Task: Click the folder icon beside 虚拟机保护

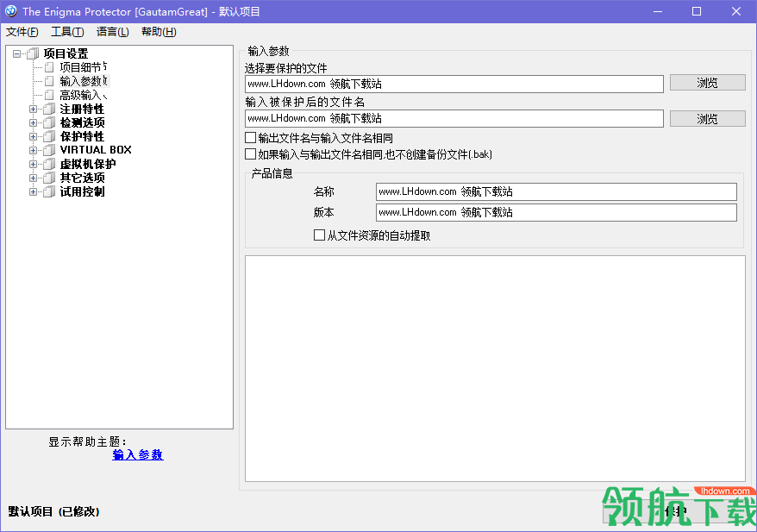Action: point(49,164)
